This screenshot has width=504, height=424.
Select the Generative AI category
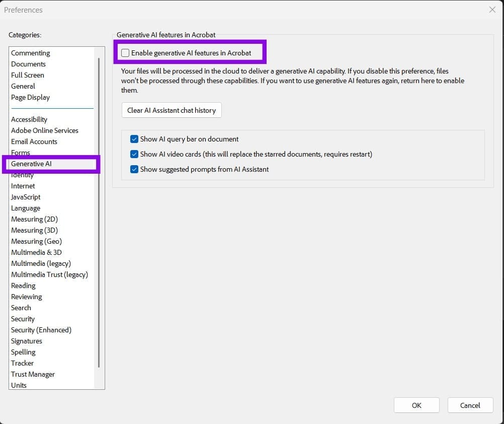[31, 164]
